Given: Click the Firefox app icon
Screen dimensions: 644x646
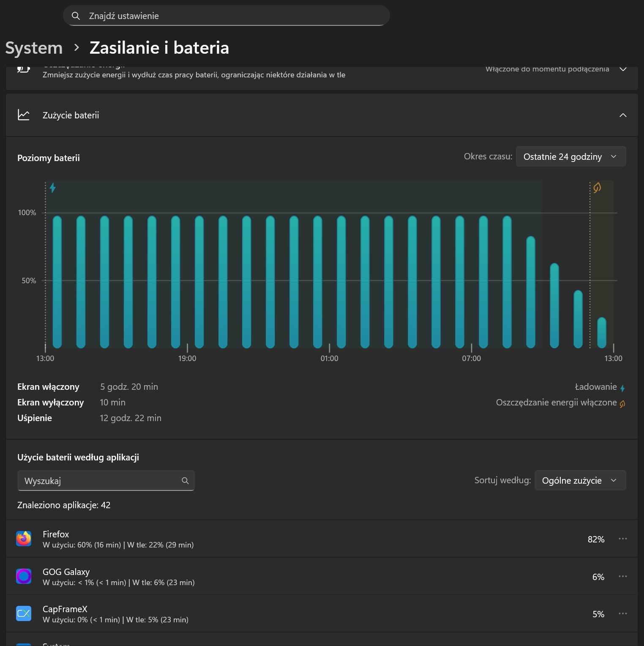Looking at the screenshot, I should pyautogui.click(x=24, y=539).
